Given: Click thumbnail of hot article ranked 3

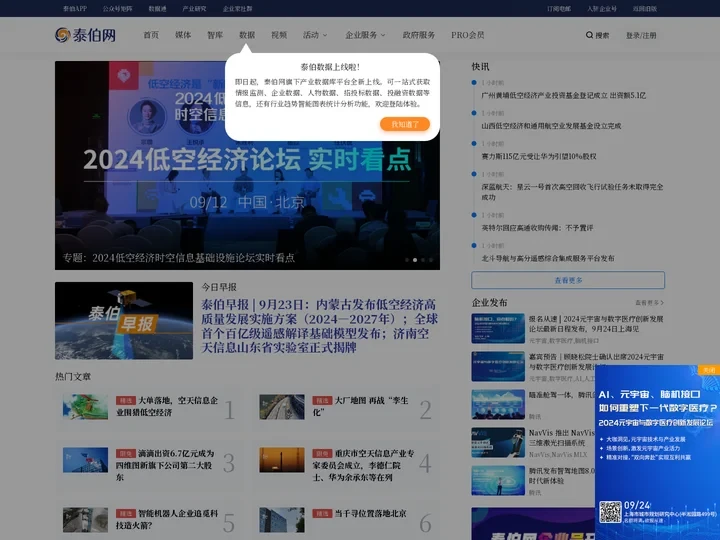Looking at the screenshot, I should click(85, 460).
